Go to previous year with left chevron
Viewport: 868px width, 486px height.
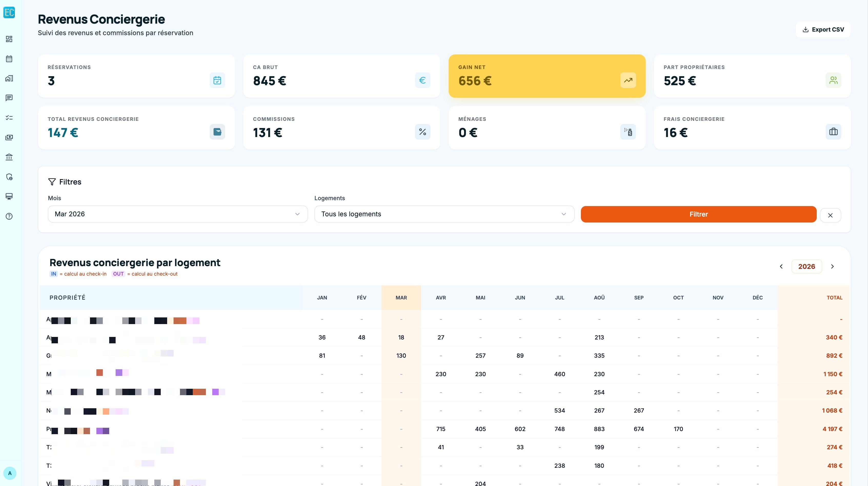[781, 266]
